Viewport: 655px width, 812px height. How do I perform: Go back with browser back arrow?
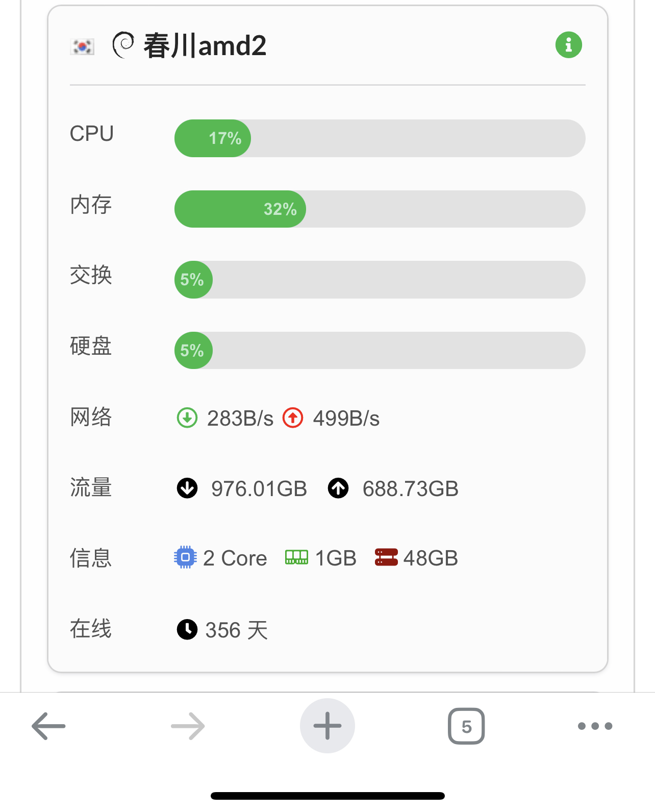[48, 726]
